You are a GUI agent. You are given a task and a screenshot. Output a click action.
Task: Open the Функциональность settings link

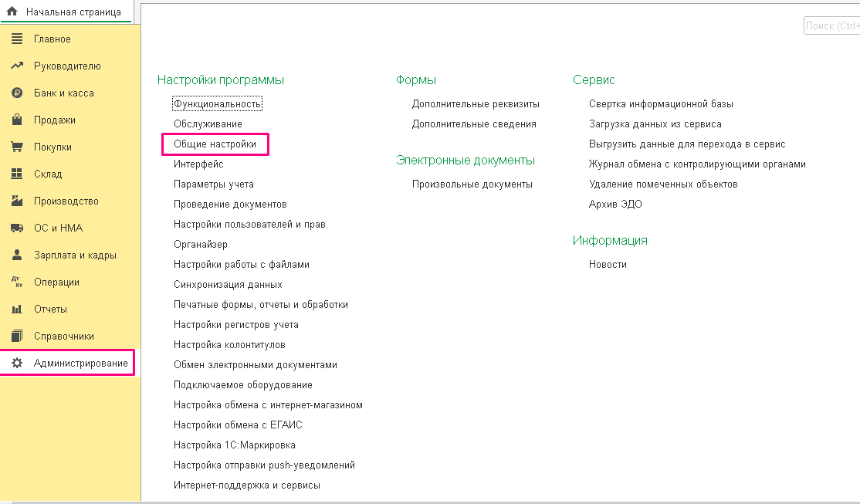(217, 103)
